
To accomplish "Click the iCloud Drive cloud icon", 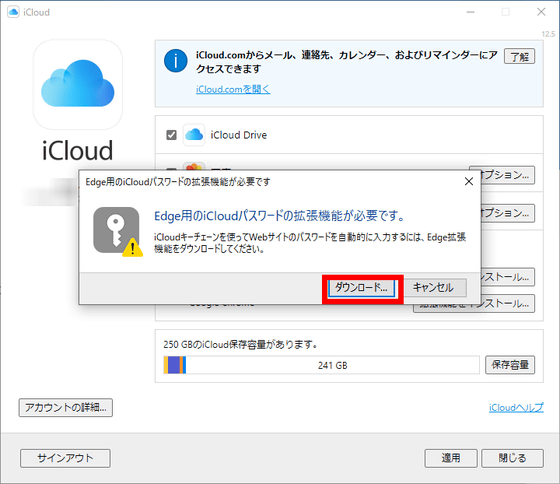I will coord(194,135).
